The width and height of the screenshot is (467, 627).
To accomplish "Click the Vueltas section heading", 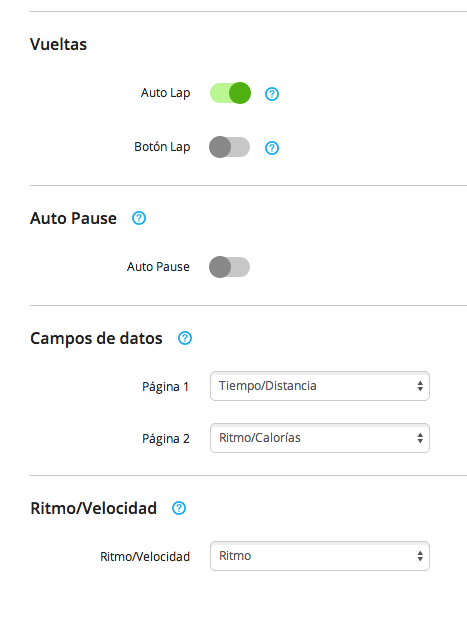I will (58, 44).
